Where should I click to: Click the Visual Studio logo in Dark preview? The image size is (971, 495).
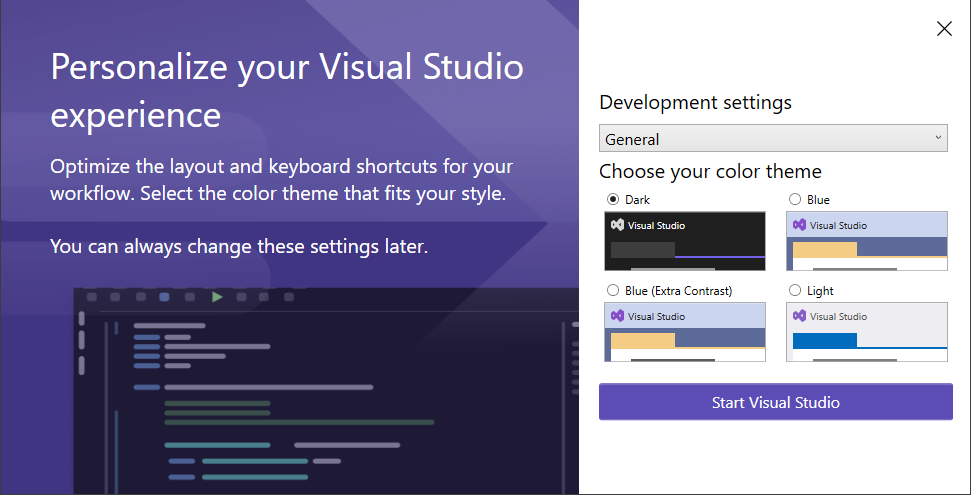click(616, 225)
